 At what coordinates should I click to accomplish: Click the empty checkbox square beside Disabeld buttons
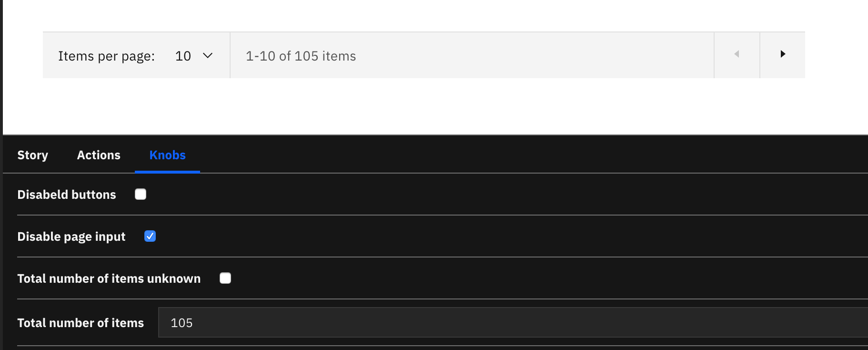pyautogui.click(x=140, y=194)
